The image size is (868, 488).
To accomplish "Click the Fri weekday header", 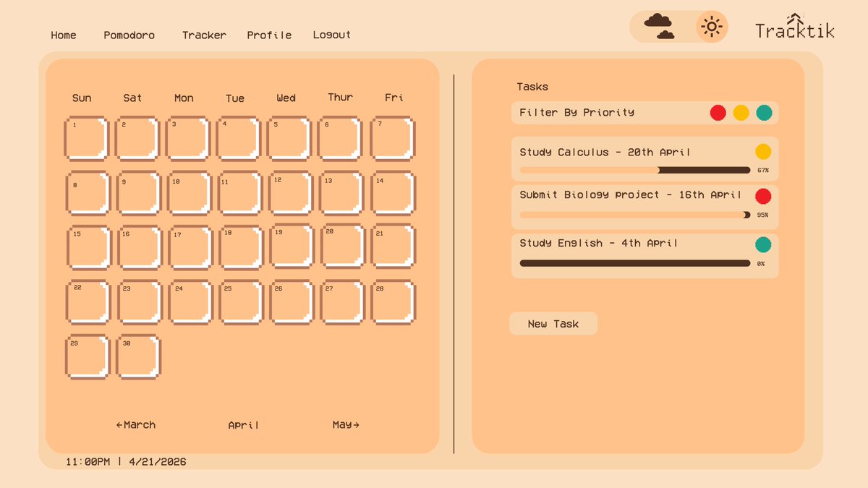I will pos(394,98).
